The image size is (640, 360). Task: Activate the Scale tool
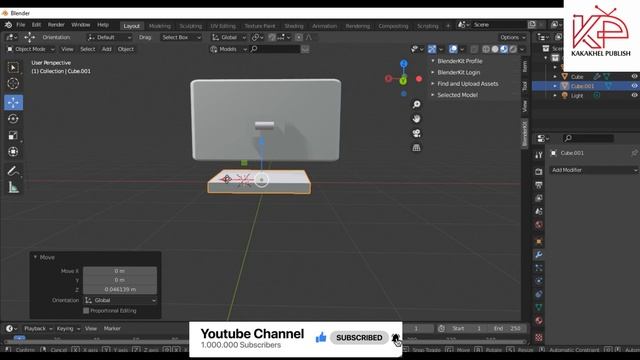click(13, 136)
